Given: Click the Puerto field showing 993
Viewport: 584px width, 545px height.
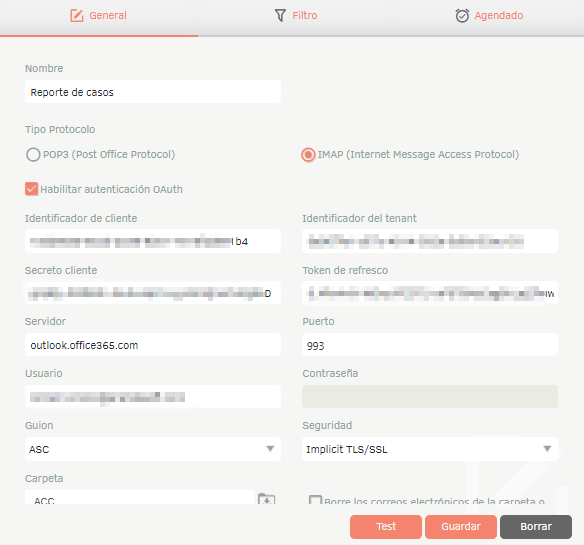Looking at the screenshot, I should click(430, 345).
